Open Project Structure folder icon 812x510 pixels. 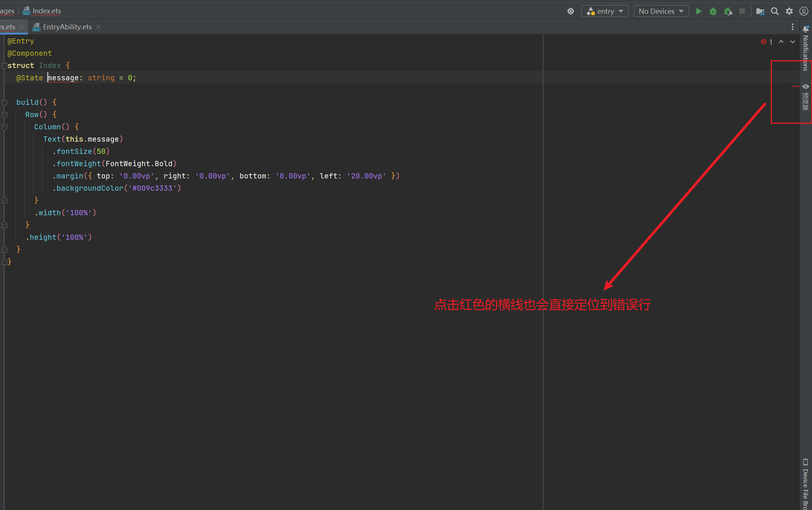(760, 11)
